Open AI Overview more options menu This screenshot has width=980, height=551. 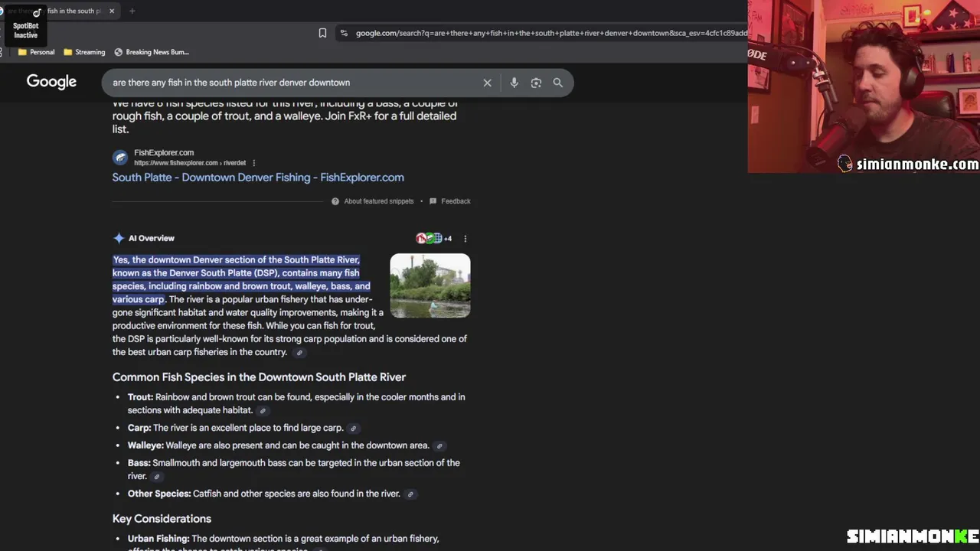coord(465,238)
